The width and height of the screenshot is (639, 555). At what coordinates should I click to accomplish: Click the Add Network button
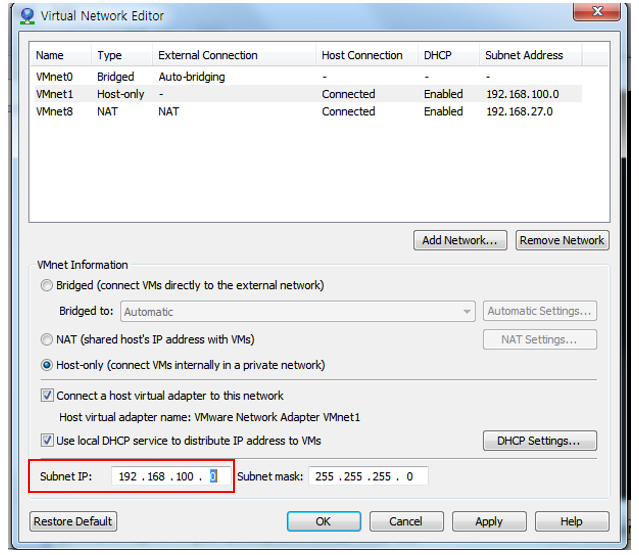(x=460, y=240)
